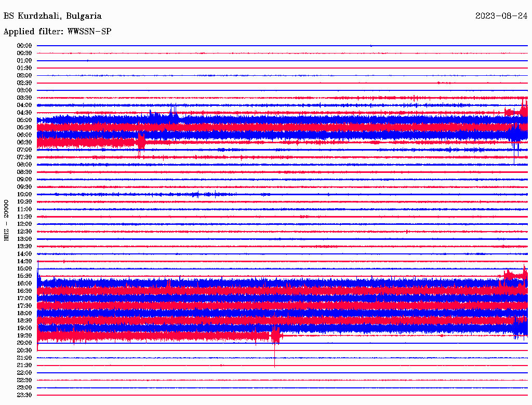Image resolution: width=532 pixels, height=405 pixels.
Task: Click the '08:30' time label
Action: tap(24, 172)
